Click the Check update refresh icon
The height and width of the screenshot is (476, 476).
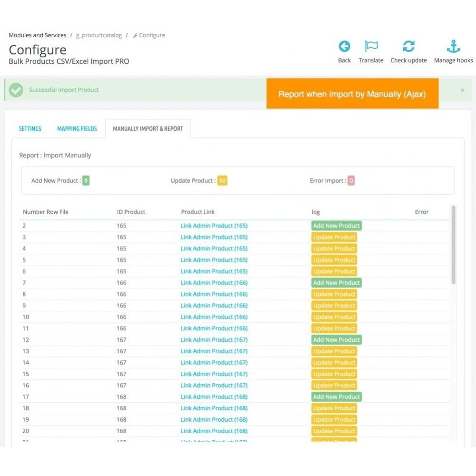408,47
